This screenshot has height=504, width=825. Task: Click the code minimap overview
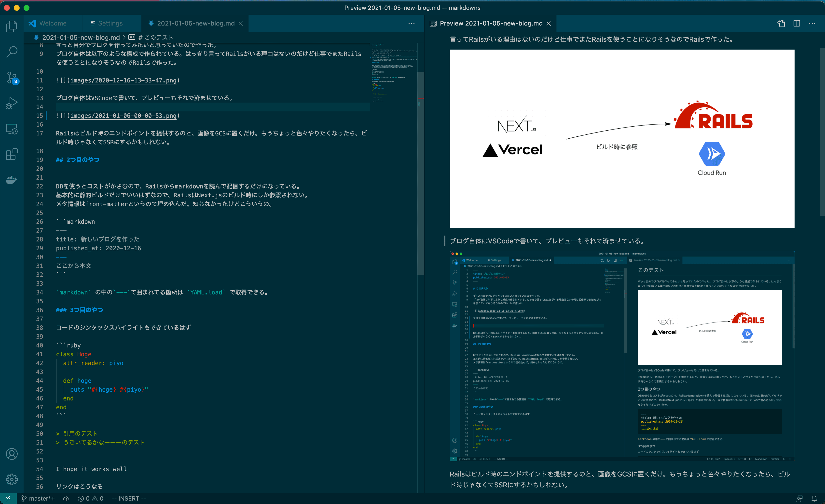(x=393, y=72)
